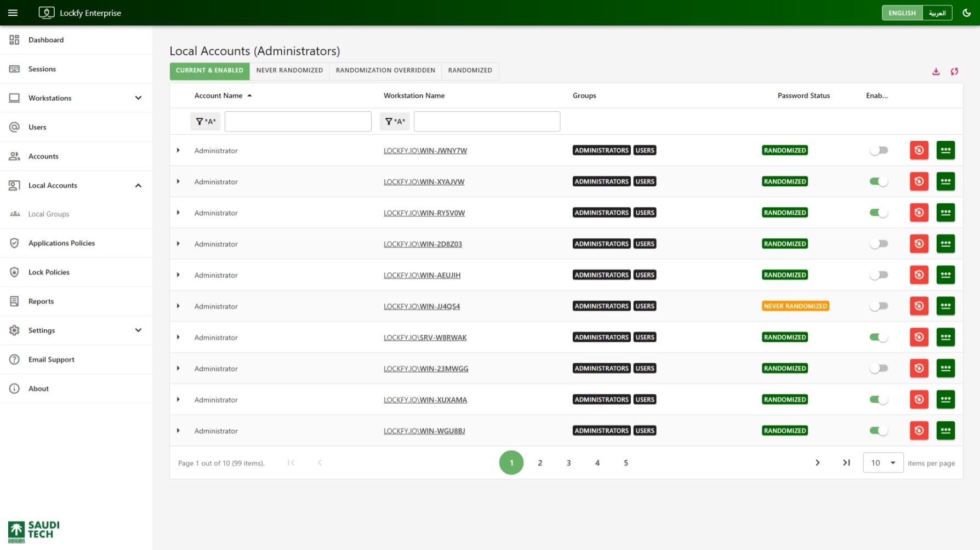The image size is (980, 550).
Task: Expand the Workstations sidebar menu
Action: [76, 98]
